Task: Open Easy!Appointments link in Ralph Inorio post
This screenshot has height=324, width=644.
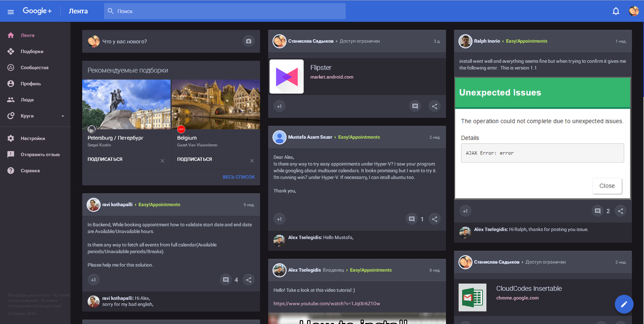Action: [x=527, y=41]
